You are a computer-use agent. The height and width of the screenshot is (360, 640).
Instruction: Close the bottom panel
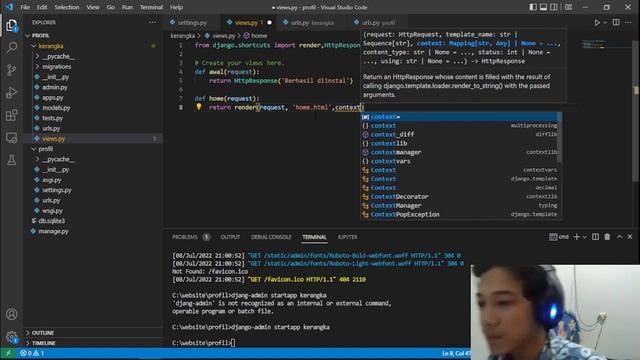point(630,237)
